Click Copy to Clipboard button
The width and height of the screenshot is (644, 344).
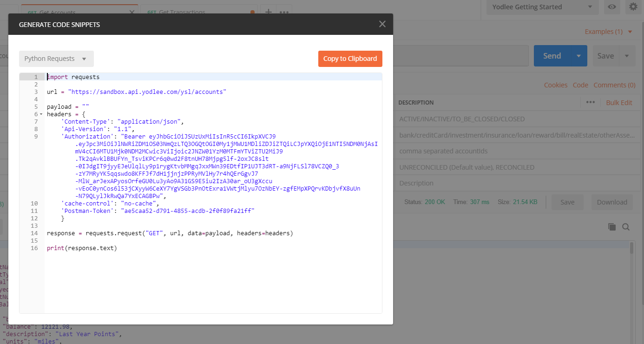click(x=350, y=59)
